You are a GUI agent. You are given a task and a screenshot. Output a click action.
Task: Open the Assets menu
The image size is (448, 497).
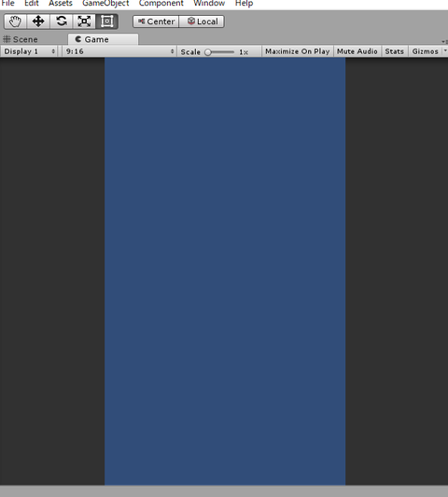[60, 4]
